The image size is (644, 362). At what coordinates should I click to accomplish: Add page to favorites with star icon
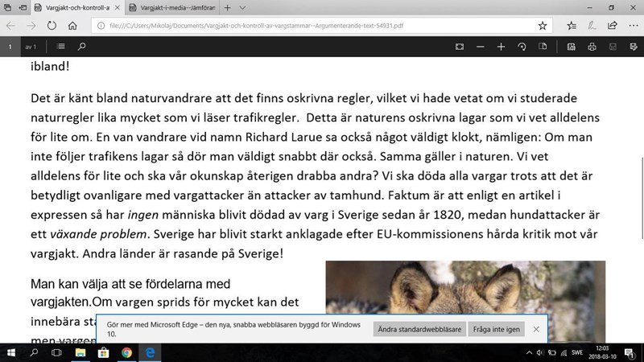(543, 25)
